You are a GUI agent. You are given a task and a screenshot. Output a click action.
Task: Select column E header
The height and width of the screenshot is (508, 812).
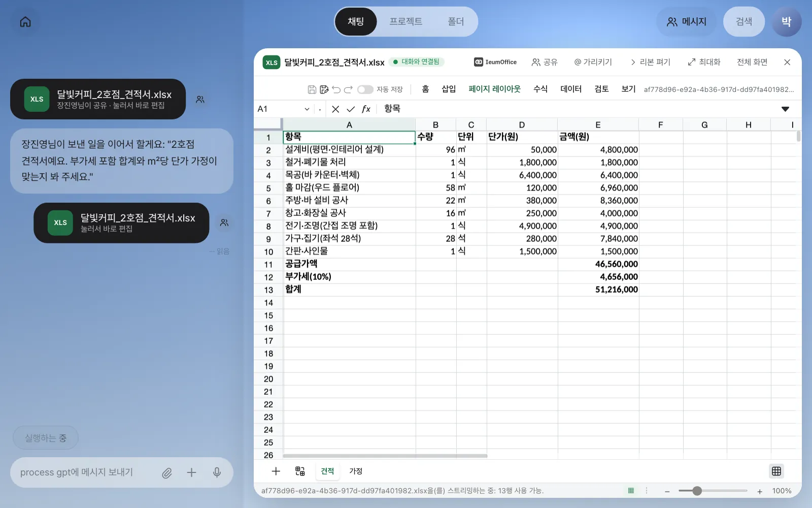(x=598, y=125)
